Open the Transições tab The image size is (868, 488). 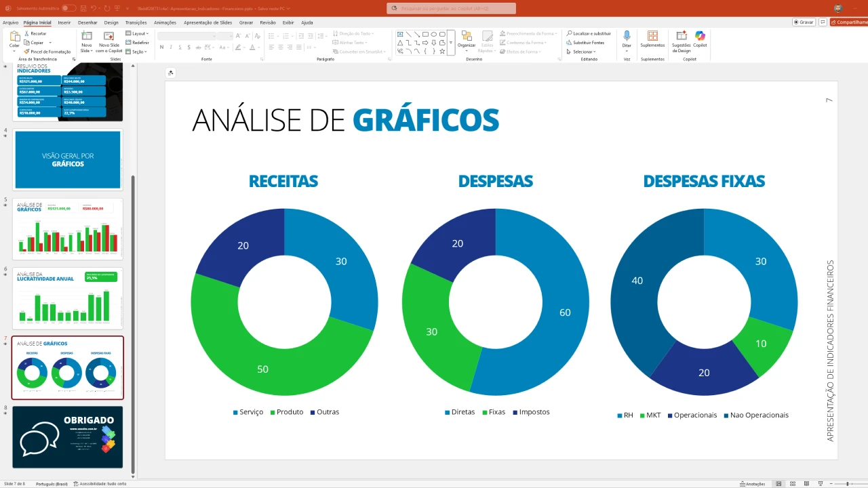(x=136, y=22)
